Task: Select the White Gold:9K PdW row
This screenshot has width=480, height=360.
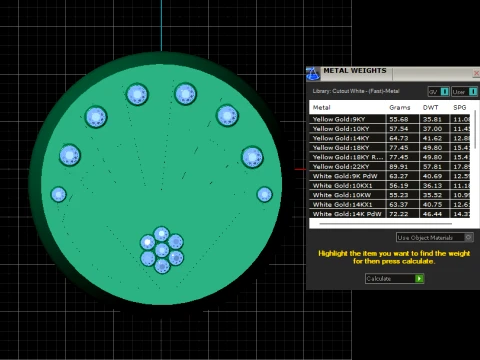Action: pyautogui.click(x=389, y=176)
